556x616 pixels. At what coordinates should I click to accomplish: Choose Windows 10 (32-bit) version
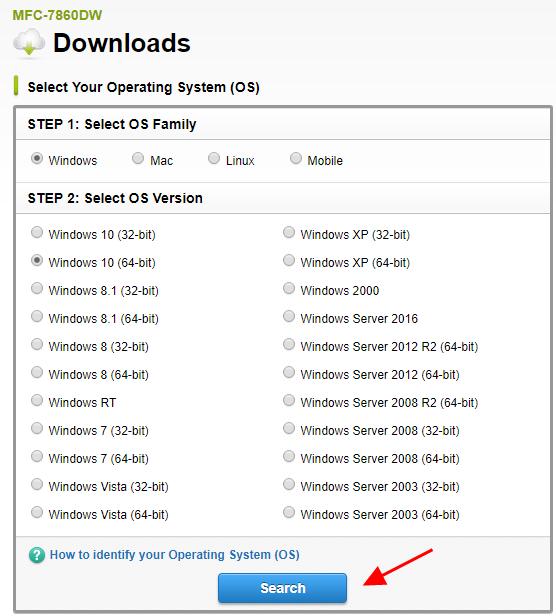[37, 232]
